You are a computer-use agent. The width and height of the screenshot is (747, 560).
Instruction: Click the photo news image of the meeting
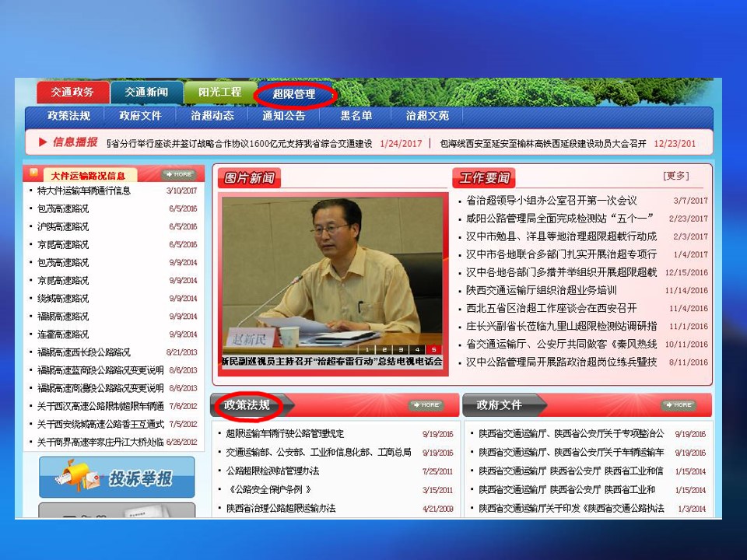pos(331,268)
